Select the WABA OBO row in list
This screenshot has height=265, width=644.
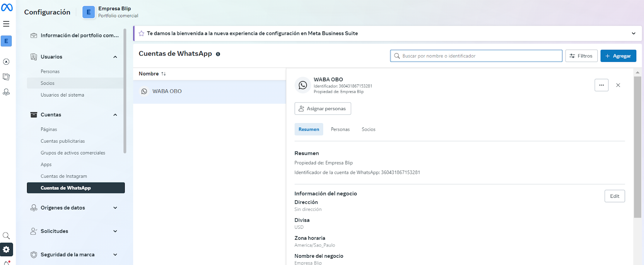click(210, 92)
